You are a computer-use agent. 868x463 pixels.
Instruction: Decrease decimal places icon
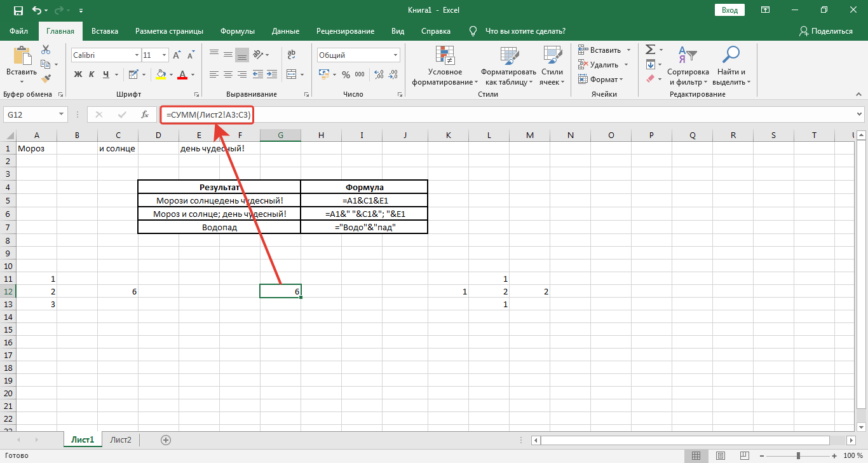393,74
